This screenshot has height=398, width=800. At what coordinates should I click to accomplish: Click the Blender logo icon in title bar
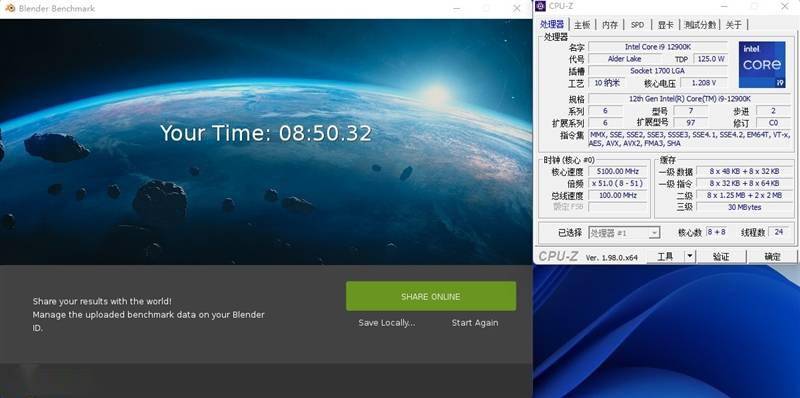point(10,8)
